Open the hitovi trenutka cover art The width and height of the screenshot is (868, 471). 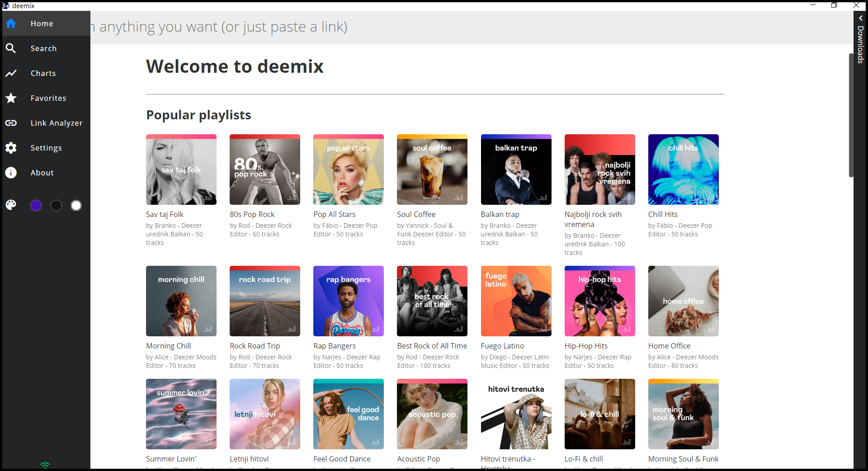[516, 414]
